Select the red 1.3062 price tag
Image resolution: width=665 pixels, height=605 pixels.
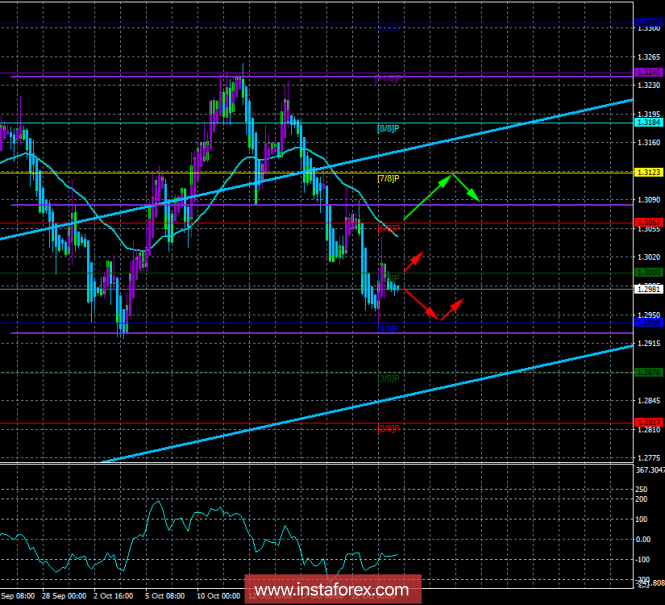pos(648,222)
